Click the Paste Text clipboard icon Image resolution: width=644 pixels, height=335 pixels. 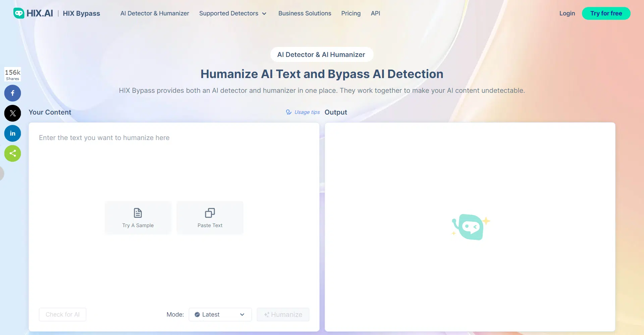pos(210,213)
